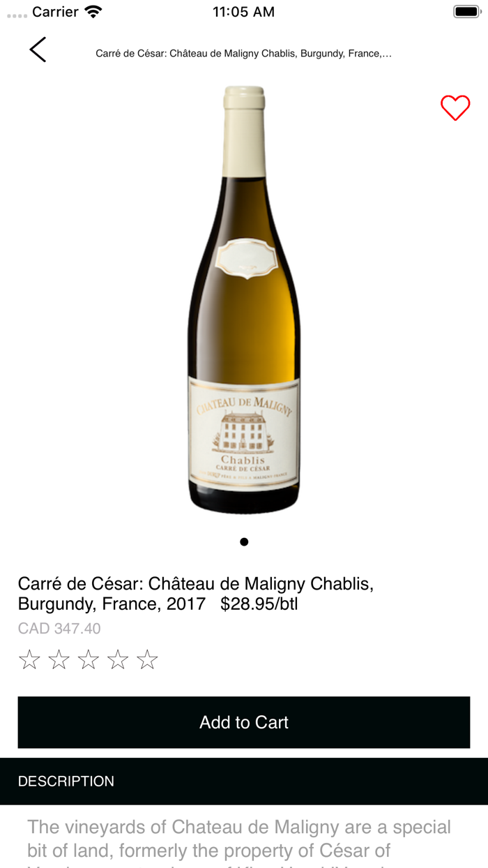488x868 pixels.
Task: Click the wine name and price text
Action: 196,593
